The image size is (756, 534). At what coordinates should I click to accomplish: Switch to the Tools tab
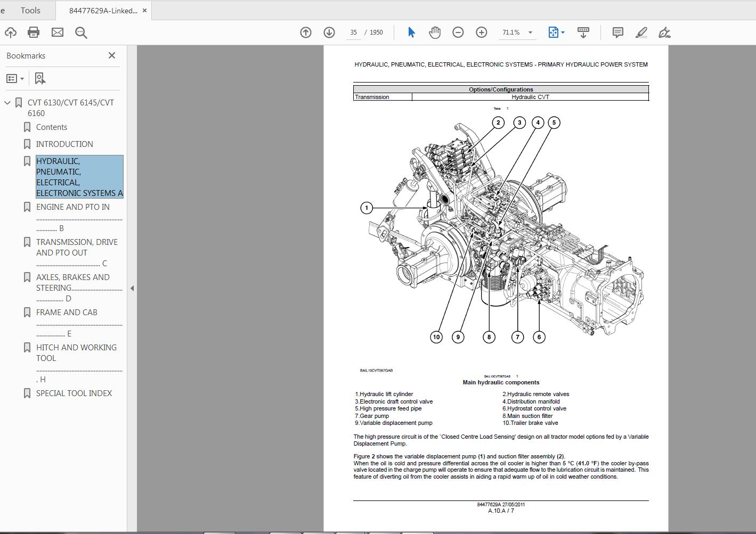click(x=30, y=10)
